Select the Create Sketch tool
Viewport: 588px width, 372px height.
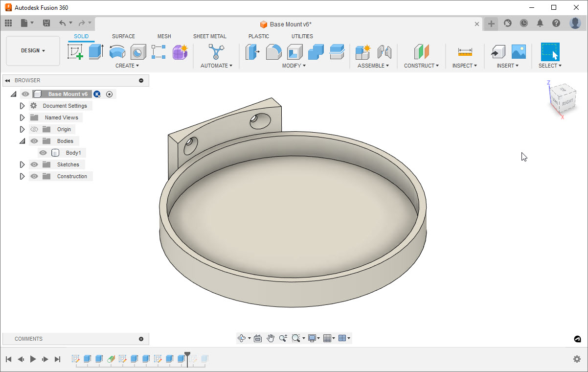click(x=75, y=51)
